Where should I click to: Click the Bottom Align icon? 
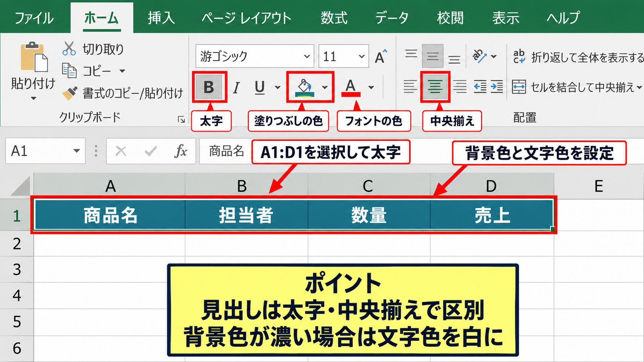[454, 59]
